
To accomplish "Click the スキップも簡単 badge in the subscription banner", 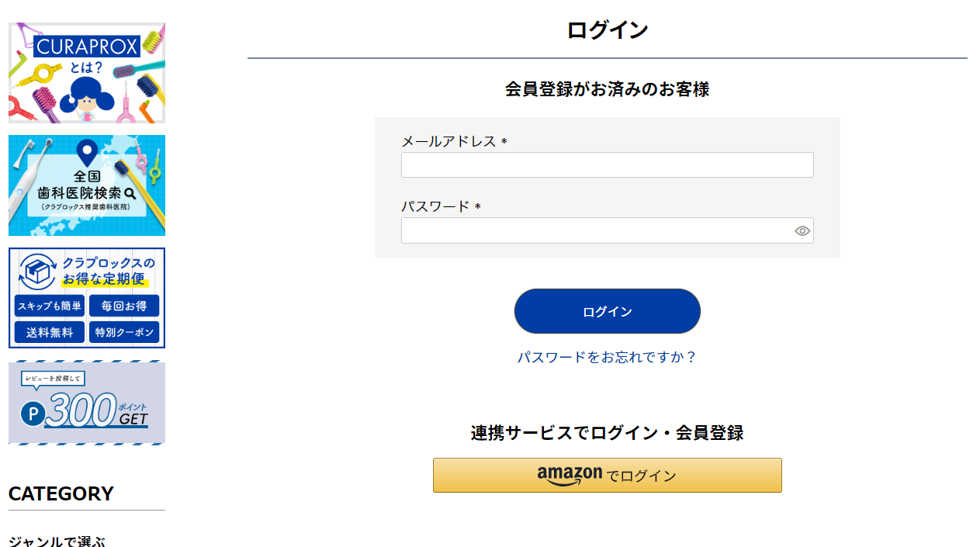I will click(x=48, y=306).
